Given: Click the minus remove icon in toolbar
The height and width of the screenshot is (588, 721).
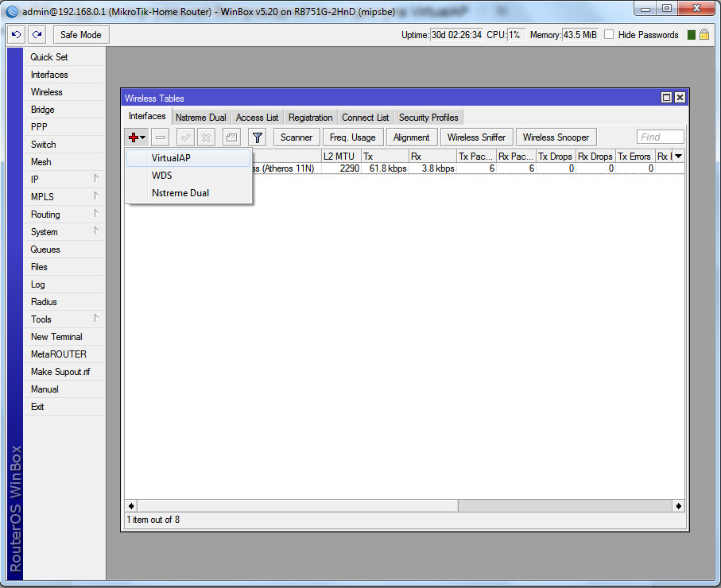Looking at the screenshot, I should (x=161, y=137).
